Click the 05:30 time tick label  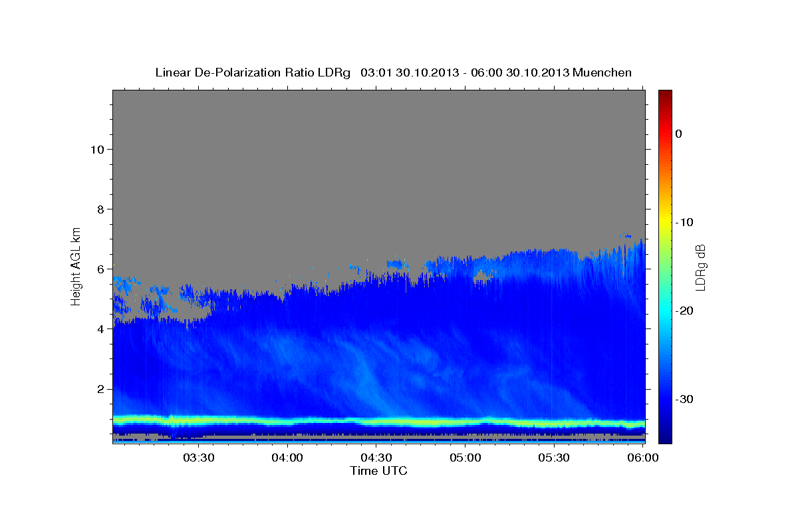click(x=553, y=458)
